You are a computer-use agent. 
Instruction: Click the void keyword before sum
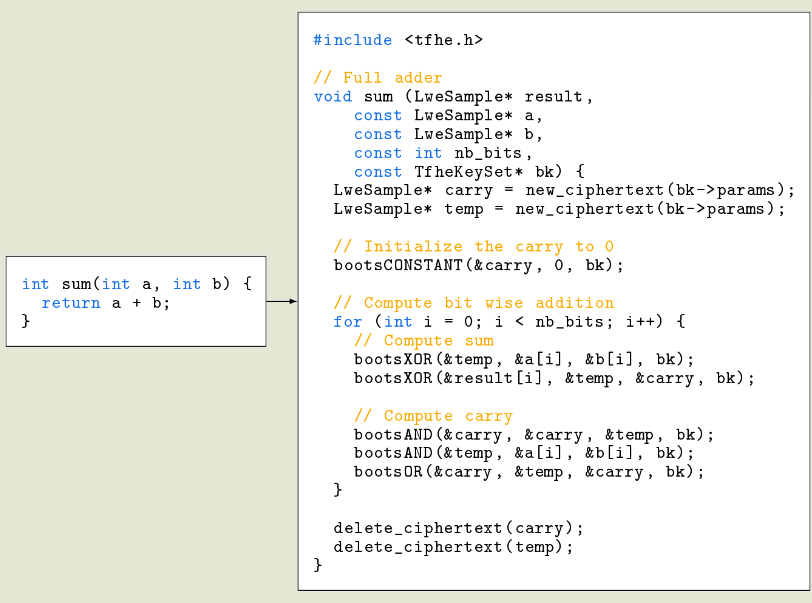(332, 97)
